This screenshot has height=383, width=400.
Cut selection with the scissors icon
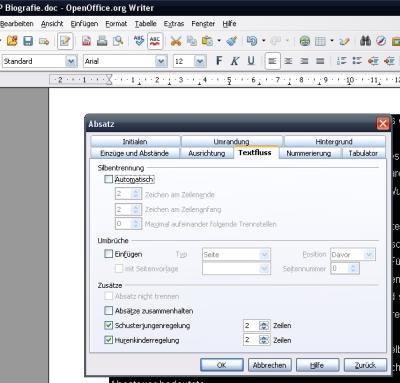click(x=176, y=41)
